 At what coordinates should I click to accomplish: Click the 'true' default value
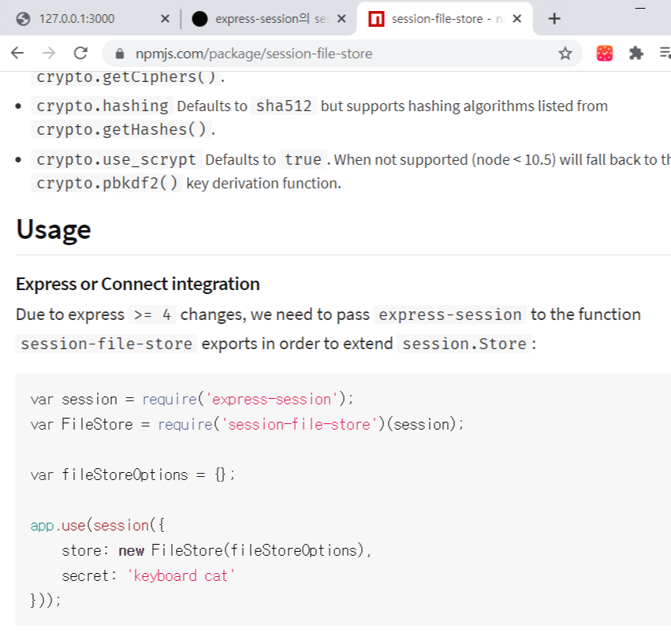tap(303, 159)
